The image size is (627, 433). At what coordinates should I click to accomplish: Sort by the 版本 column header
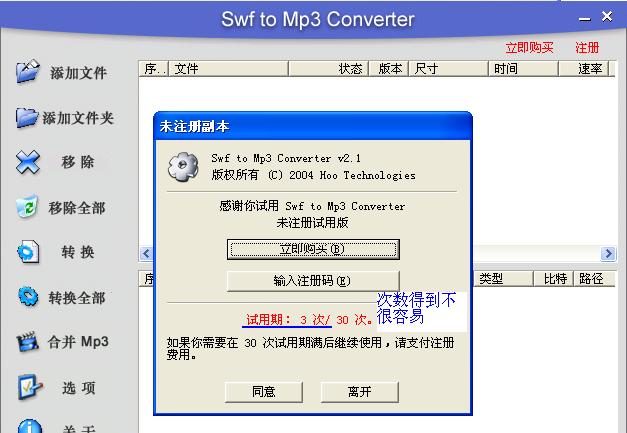tap(388, 69)
